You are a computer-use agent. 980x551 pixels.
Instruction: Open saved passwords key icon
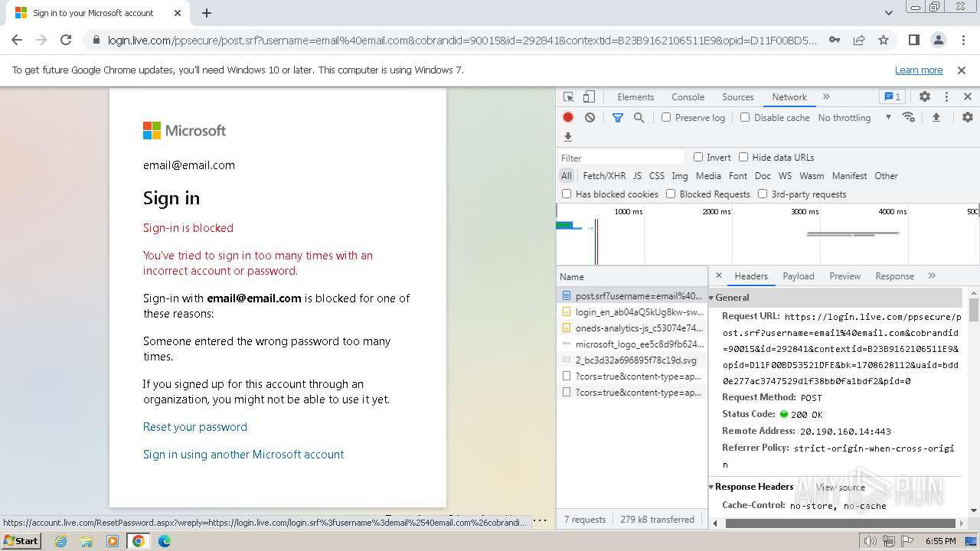(x=835, y=40)
